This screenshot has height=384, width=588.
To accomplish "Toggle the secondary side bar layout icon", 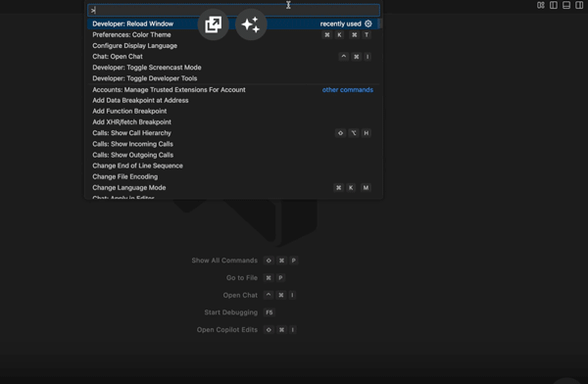I will tap(579, 5).
